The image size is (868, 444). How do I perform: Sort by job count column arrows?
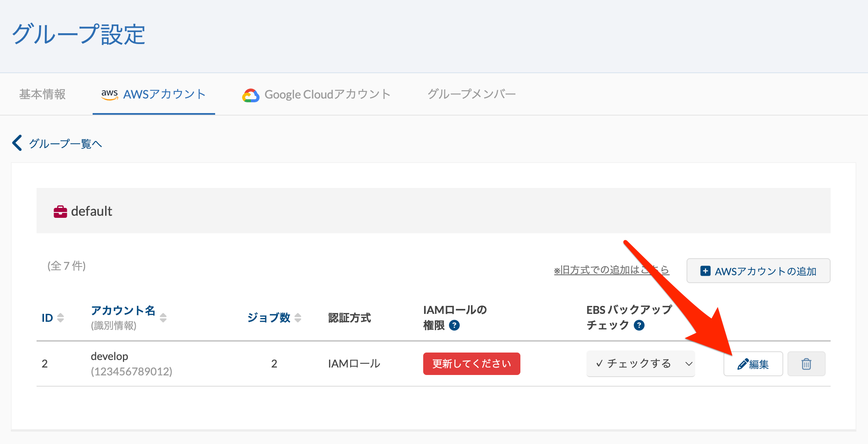[x=298, y=318]
